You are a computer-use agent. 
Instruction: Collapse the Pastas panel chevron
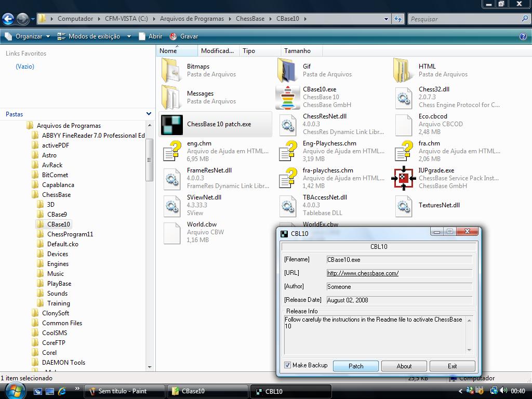click(x=149, y=114)
